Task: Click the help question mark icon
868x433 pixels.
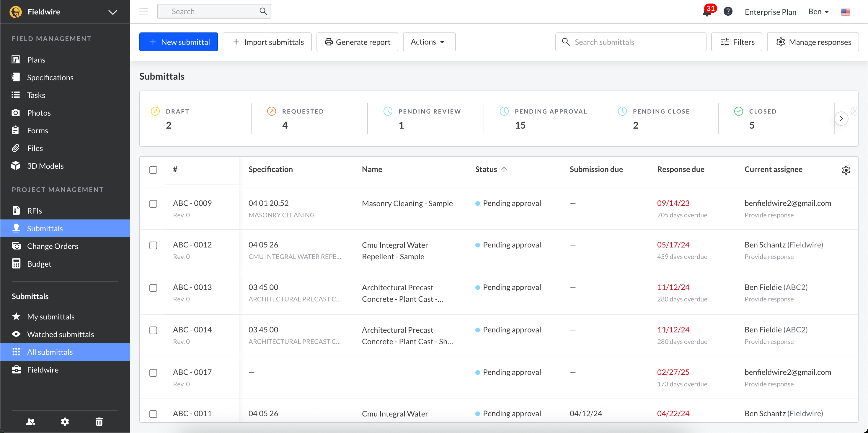Action: (x=728, y=12)
